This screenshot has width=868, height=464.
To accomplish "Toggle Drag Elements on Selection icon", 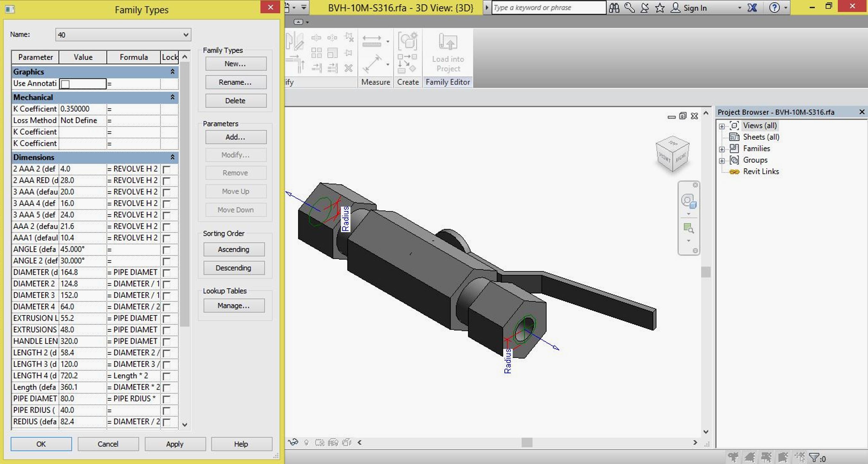I will (800, 458).
